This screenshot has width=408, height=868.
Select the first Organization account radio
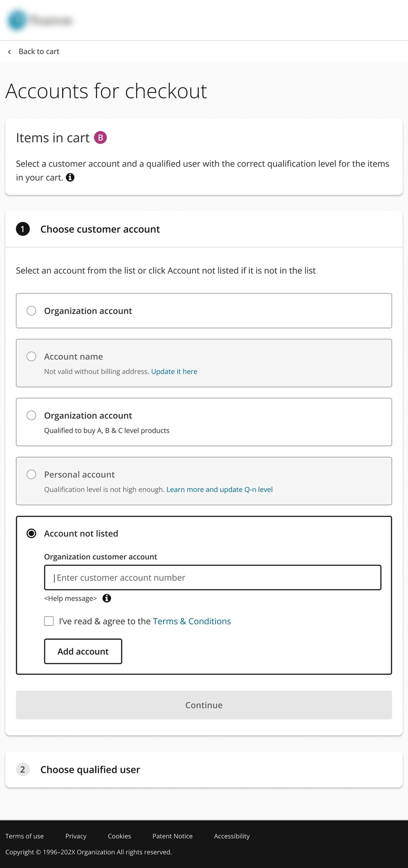31,311
